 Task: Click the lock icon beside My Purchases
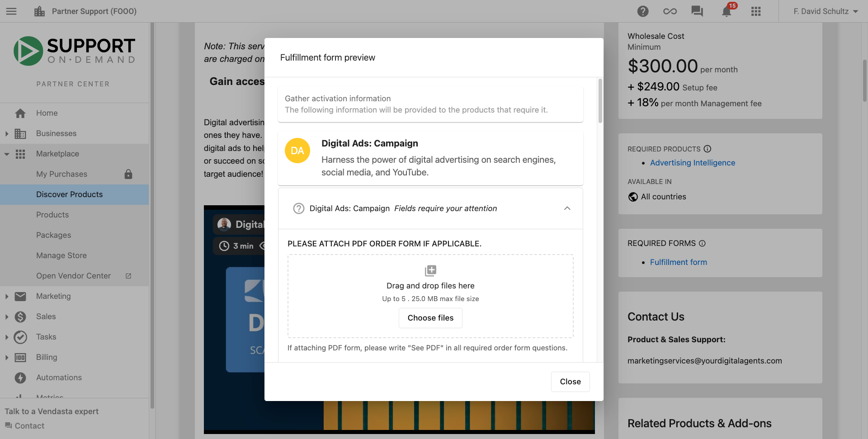coord(128,174)
